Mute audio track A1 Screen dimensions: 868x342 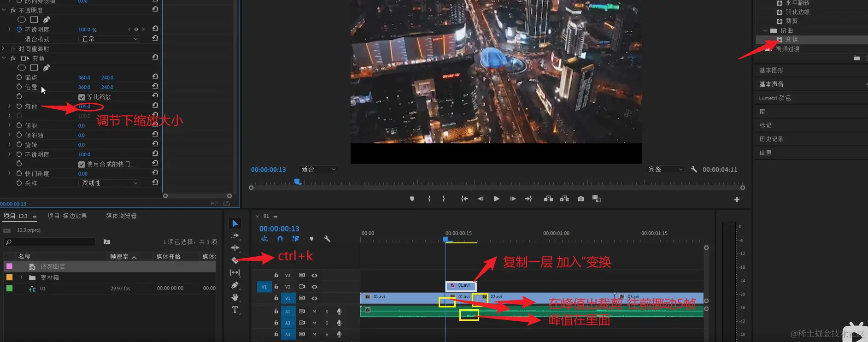pyautogui.click(x=314, y=311)
